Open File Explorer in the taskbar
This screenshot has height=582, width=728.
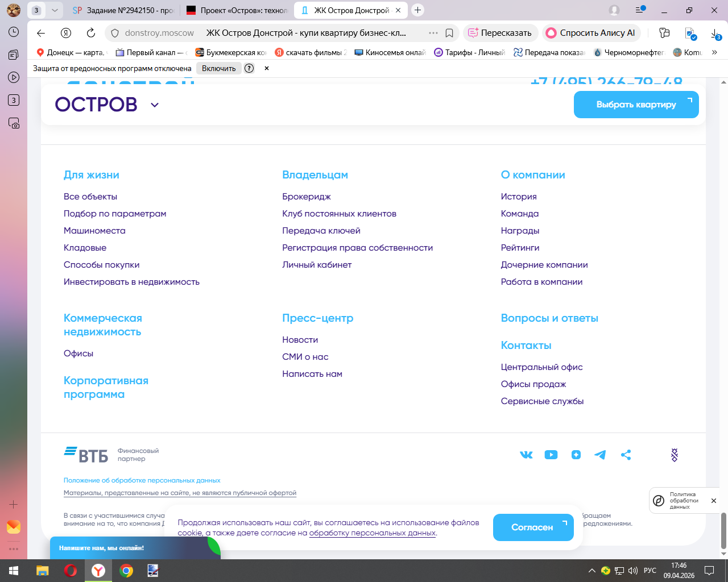[43, 571]
